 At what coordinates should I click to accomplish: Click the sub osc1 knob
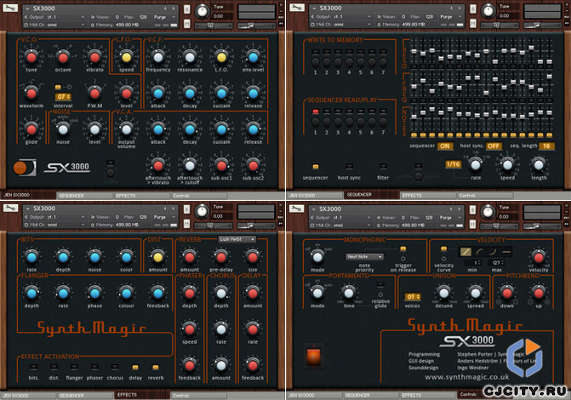[221, 165]
